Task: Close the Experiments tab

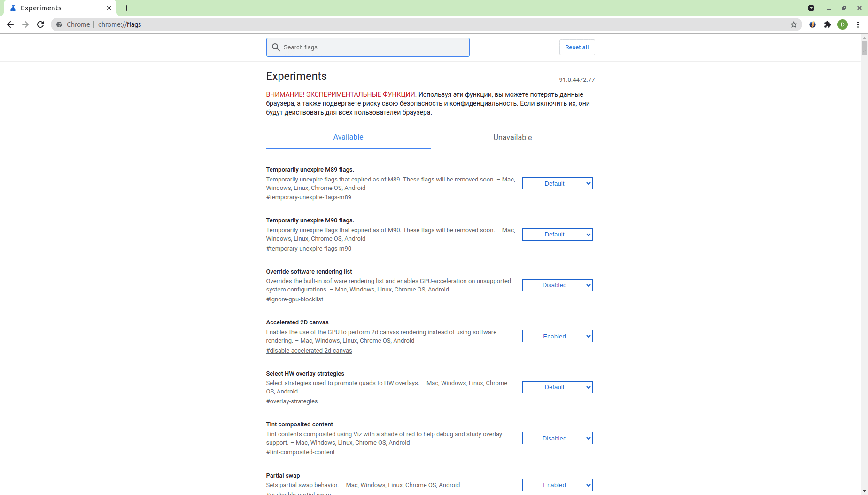Action: (109, 8)
